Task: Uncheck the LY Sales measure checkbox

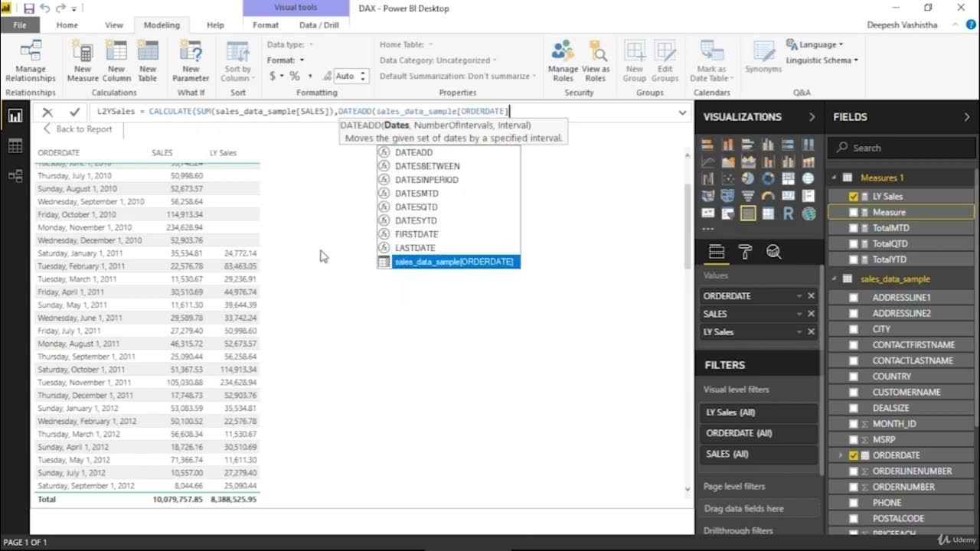Action: [x=854, y=197]
